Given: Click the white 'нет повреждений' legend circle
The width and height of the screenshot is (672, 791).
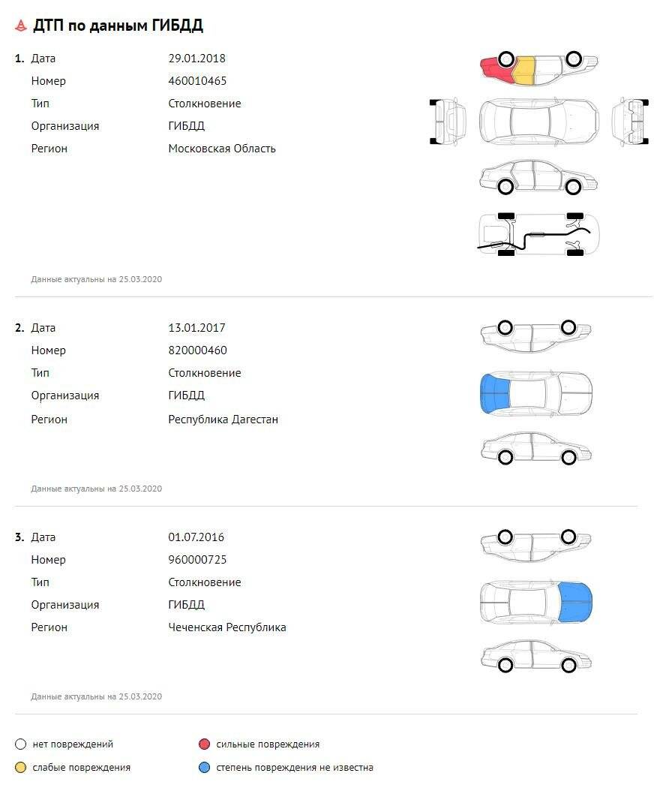Looking at the screenshot, I should tap(20, 744).
